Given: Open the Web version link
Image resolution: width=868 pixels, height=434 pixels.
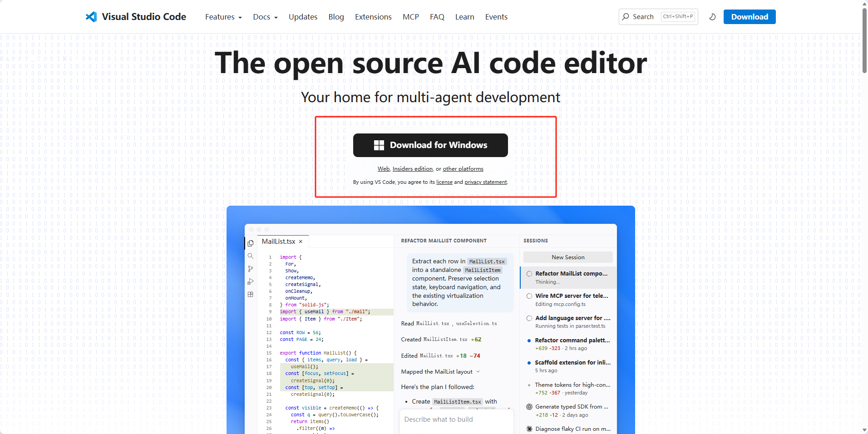Looking at the screenshot, I should [384, 169].
